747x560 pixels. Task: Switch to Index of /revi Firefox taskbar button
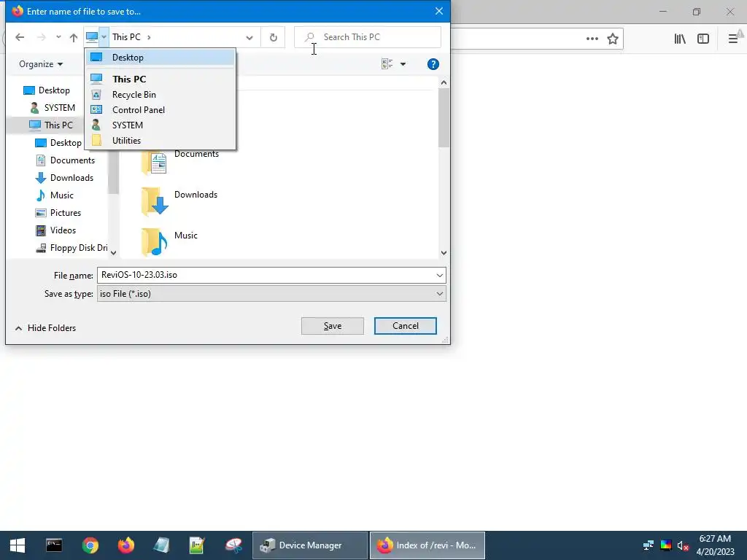[x=427, y=545]
